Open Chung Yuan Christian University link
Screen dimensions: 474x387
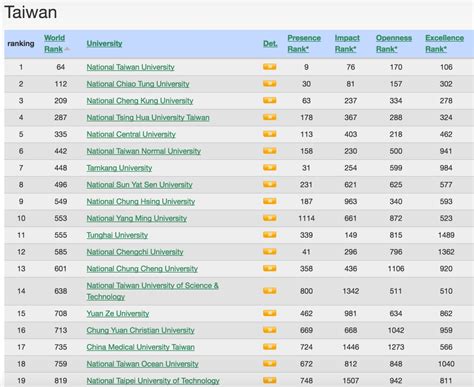(140, 330)
